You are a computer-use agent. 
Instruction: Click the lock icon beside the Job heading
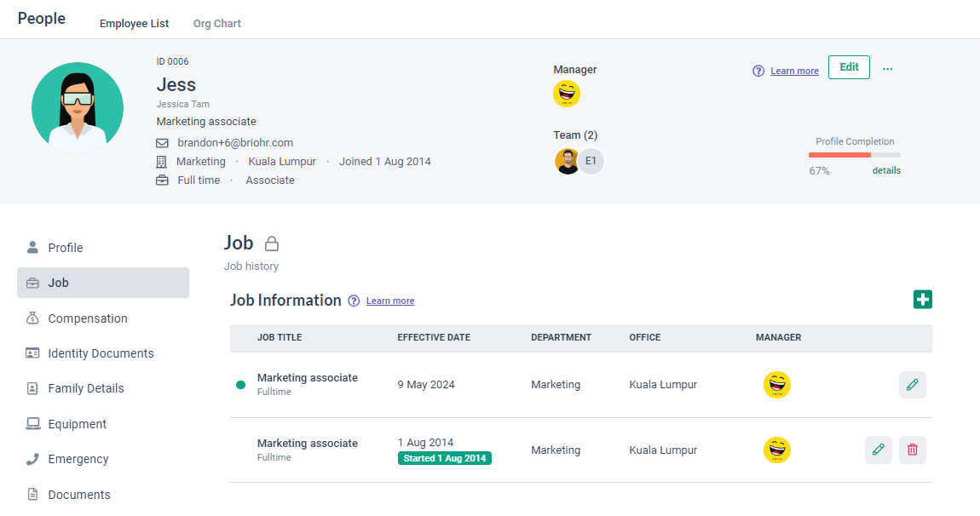pos(271,242)
